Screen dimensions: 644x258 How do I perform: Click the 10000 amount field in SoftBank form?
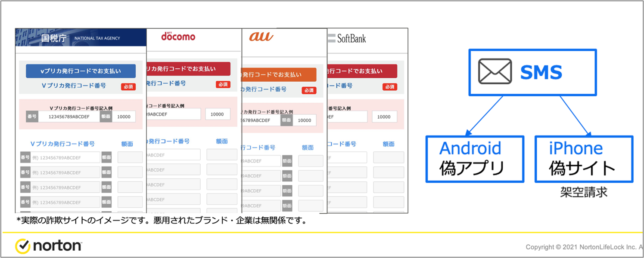[384, 117]
